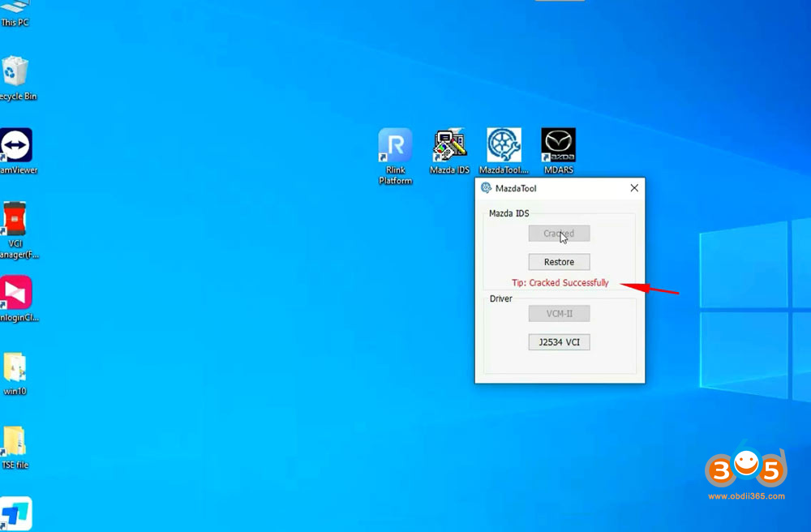Close the MazdaTool window
Screen dimensions: 811x532
coord(634,188)
